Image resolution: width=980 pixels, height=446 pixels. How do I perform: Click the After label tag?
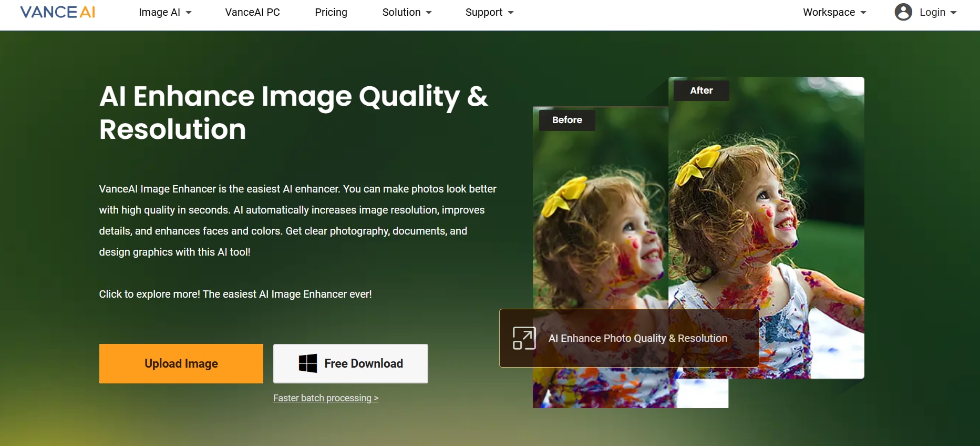[701, 90]
